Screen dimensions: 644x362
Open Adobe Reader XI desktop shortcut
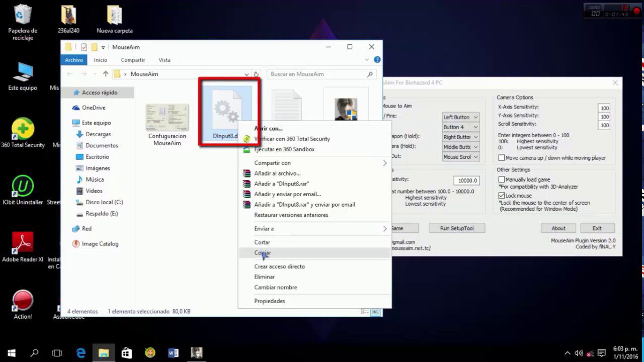tap(23, 247)
